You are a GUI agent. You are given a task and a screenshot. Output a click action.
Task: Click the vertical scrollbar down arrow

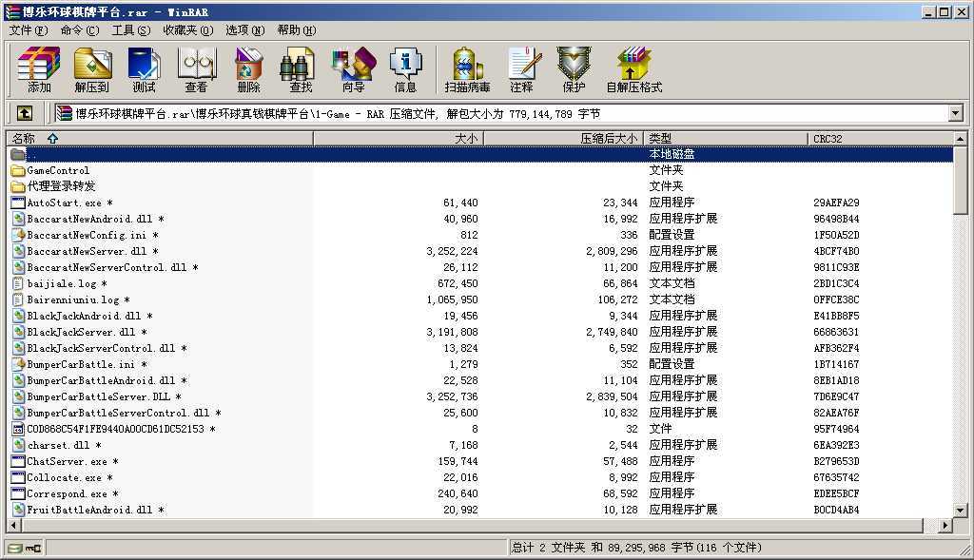pos(961,509)
